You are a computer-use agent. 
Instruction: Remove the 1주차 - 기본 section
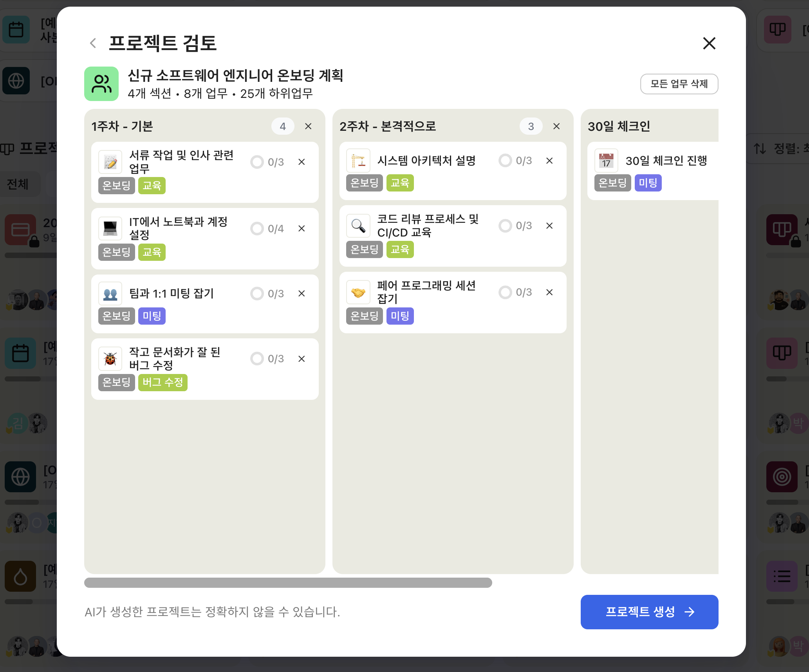point(308,126)
